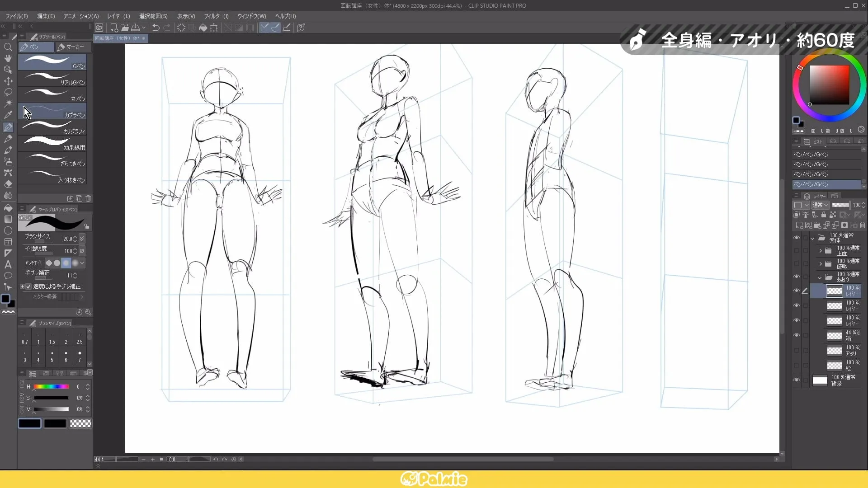Click the Undo arrow icon

pyautogui.click(x=156, y=28)
